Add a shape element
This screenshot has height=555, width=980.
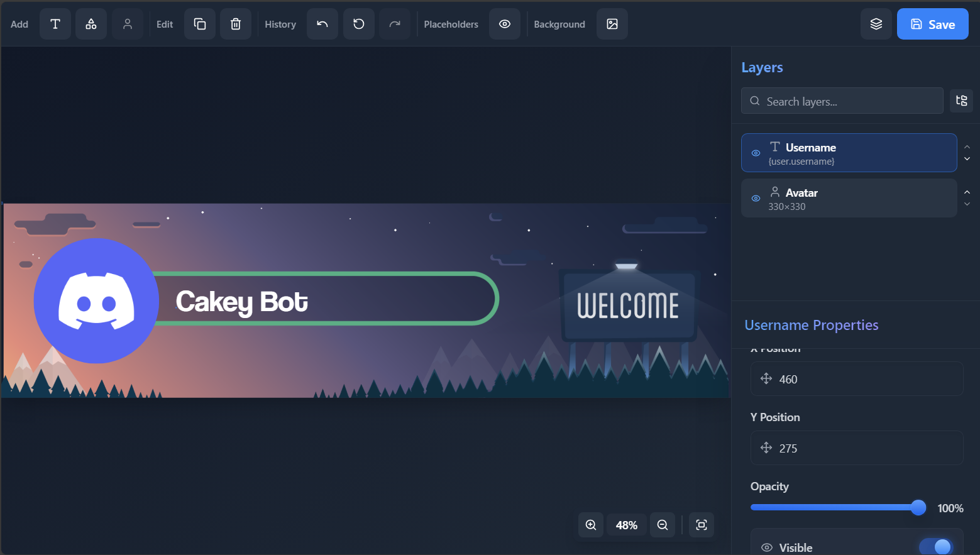click(x=91, y=24)
